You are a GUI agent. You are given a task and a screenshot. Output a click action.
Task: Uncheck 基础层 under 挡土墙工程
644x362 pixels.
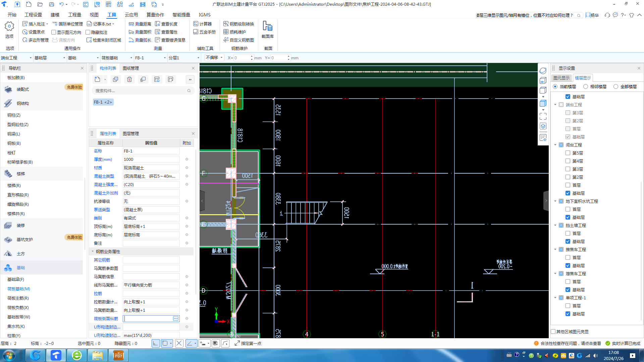[x=568, y=241]
